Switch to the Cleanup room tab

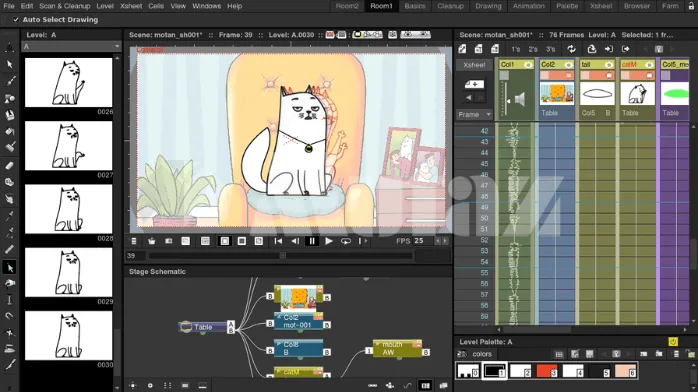point(450,6)
